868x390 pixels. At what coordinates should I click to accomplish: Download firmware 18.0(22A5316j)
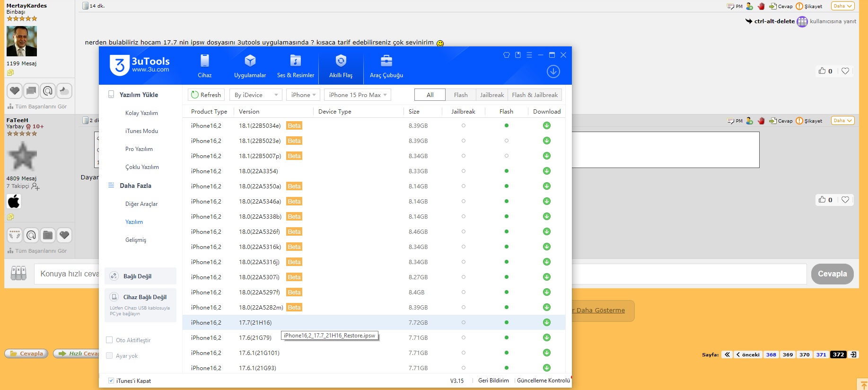[547, 262]
